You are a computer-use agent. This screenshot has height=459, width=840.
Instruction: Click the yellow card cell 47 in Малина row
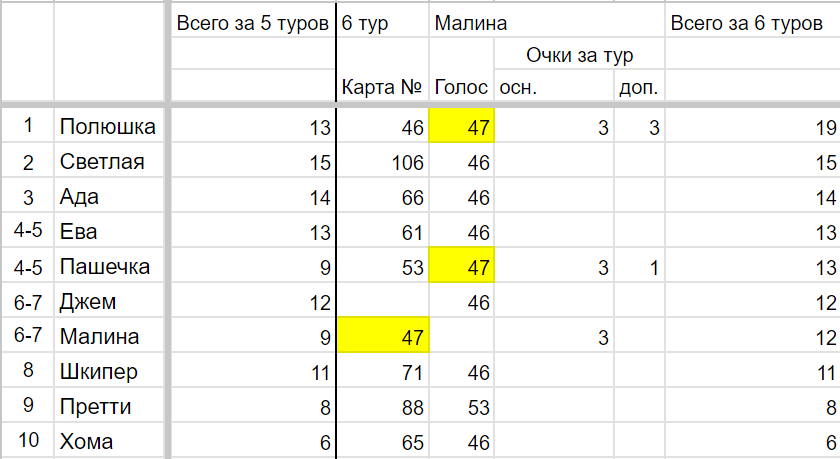coord(383,335)
